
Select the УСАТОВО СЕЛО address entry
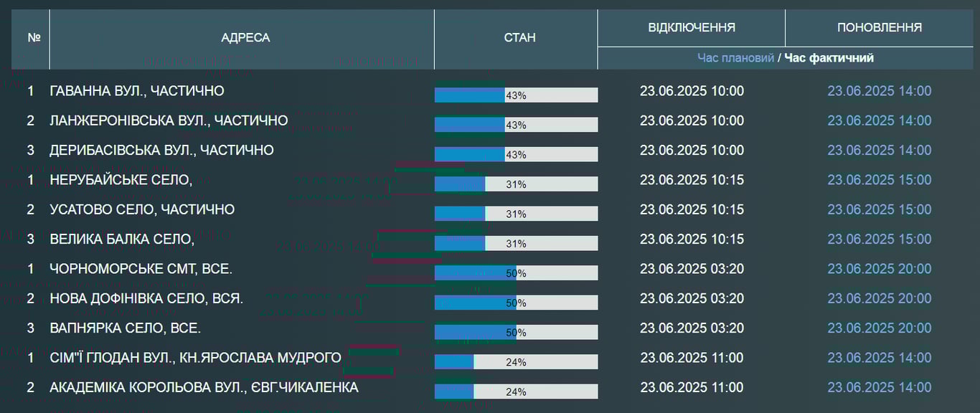coord(142,209)
